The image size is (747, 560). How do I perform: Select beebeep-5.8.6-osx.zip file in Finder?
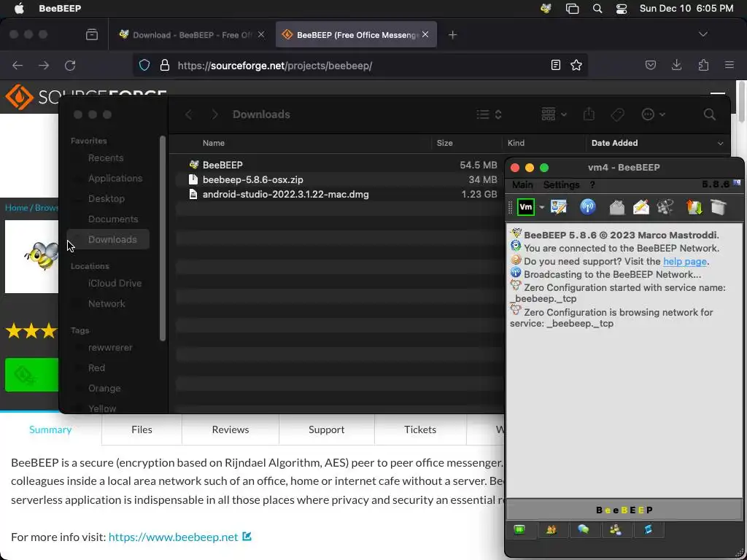coord(338,179)
